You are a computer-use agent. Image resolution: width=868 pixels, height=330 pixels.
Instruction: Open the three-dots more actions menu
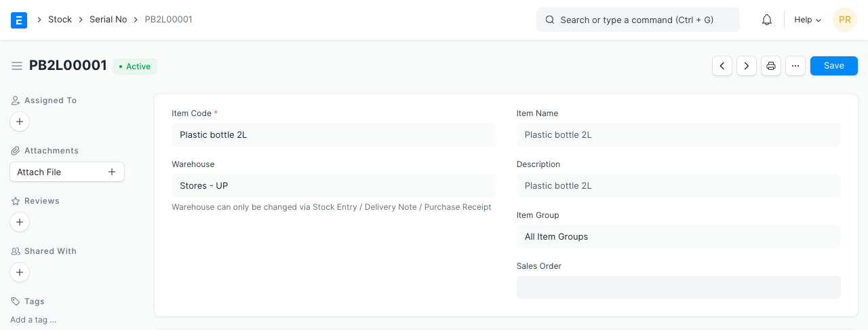point(795,66)
